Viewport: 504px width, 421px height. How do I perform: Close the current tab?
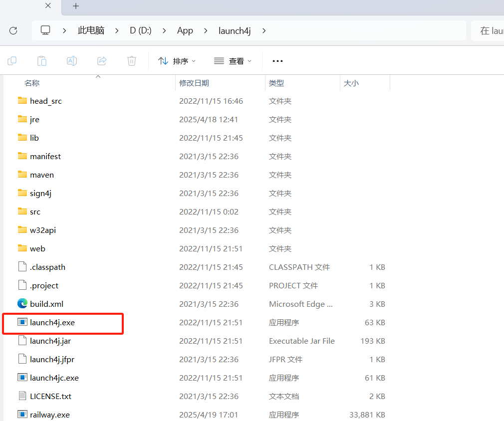(48, 6)
